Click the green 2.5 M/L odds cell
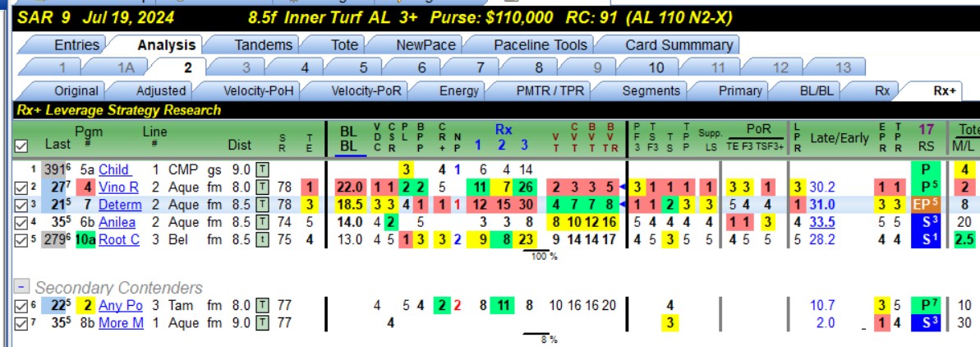The image size is (980, 347). click(966, 239)
